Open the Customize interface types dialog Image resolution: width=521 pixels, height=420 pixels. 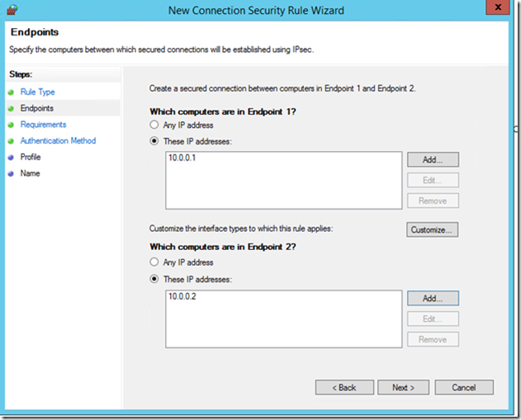[432, 229]
